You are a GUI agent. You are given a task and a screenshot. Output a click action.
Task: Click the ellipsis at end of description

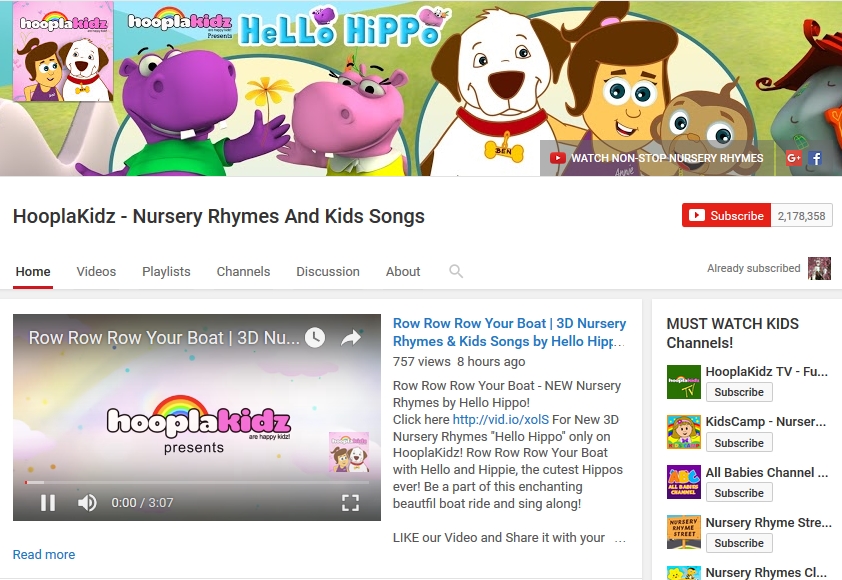pos(620,539)
